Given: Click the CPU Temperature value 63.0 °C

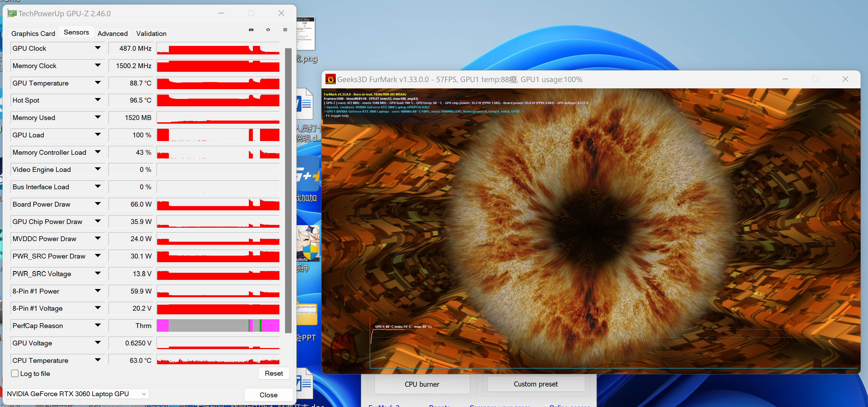Looking at the screenshot, I should click(x=131, y=360).
